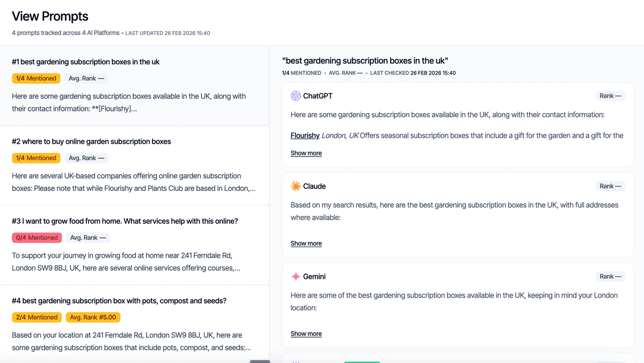Screen dimensions: 644x363
Task: Expand Gemini response with Show more
Action: pos(306,334)
